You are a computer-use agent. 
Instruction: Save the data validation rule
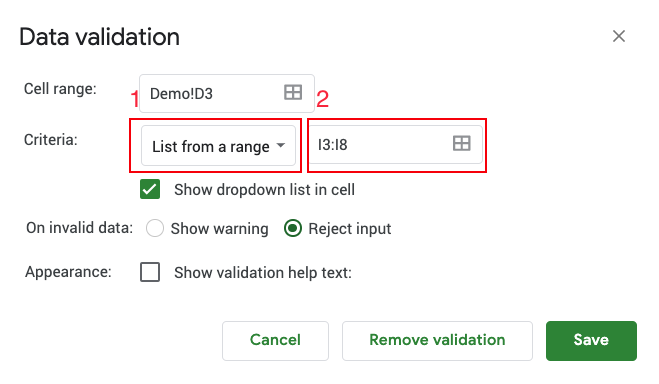click(591, 340)
